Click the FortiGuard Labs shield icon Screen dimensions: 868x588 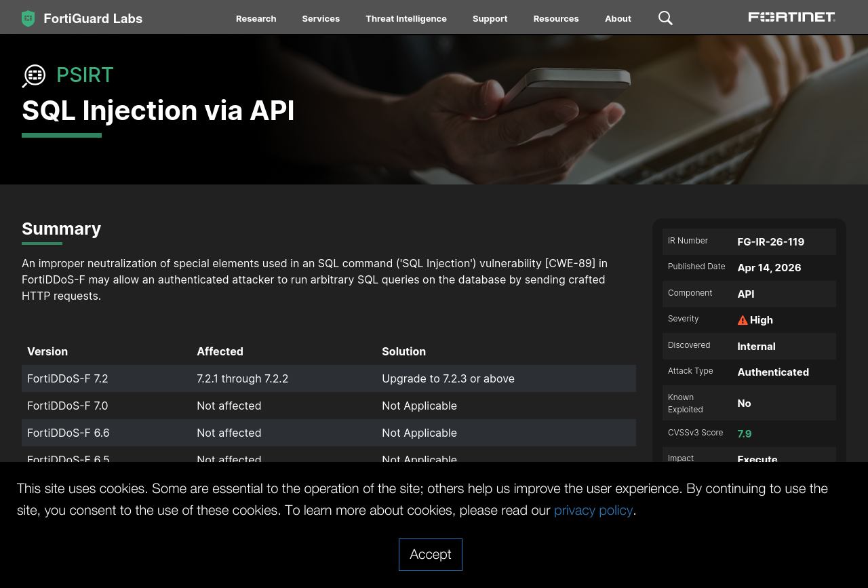pyautogui.click(x=28, y=18)
